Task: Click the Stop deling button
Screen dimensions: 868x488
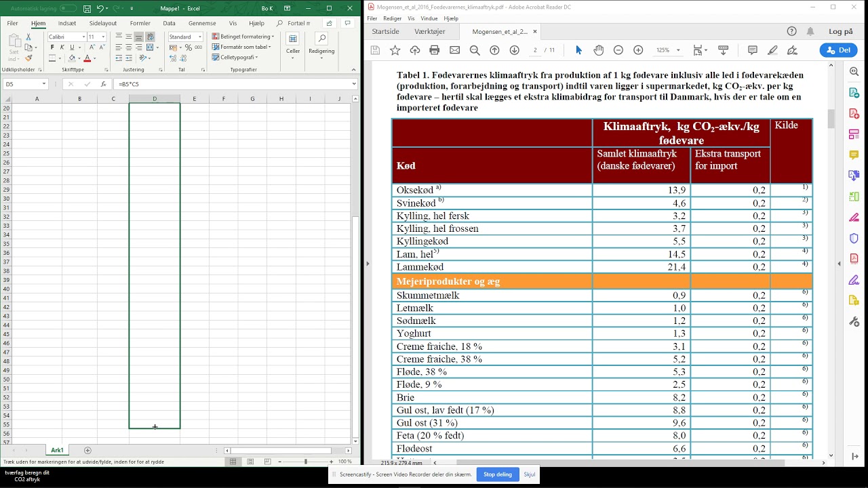Action: pos(498,474)
